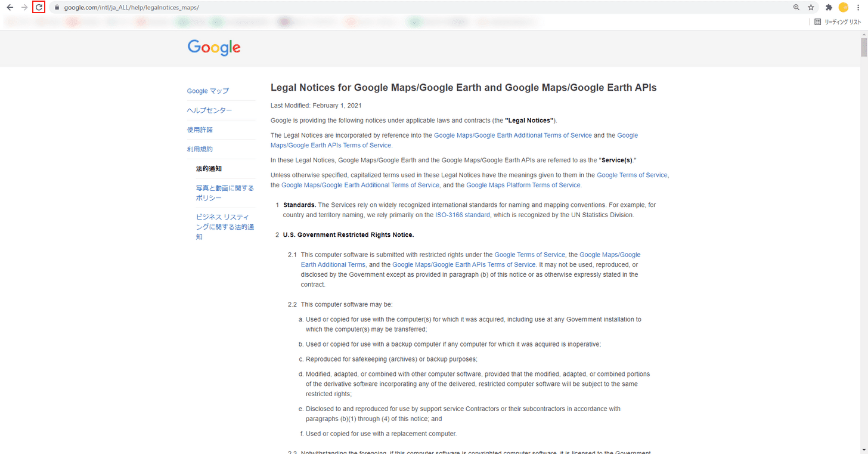Open Google Maps/Google Earth APIs Terms of Service link in section 2.1

464,265
